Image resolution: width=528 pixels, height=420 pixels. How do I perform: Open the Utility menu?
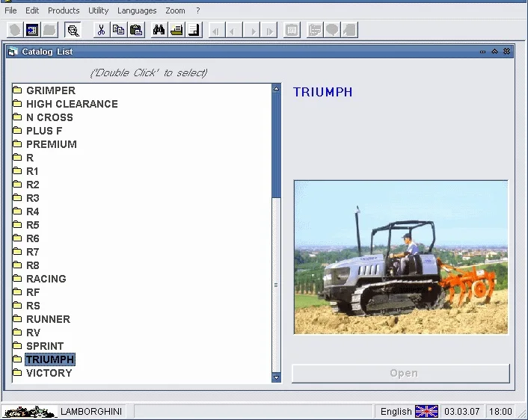(x=98, y=10)
